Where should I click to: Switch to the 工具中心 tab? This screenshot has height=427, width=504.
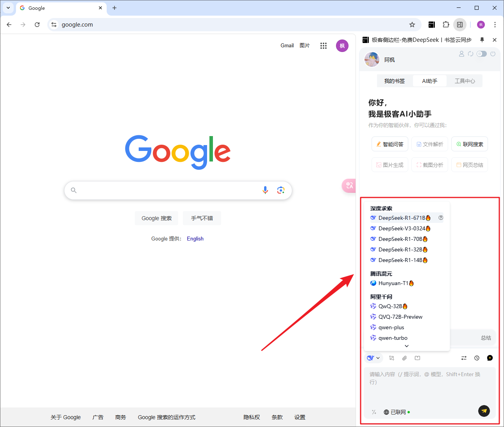click(465, 81)
